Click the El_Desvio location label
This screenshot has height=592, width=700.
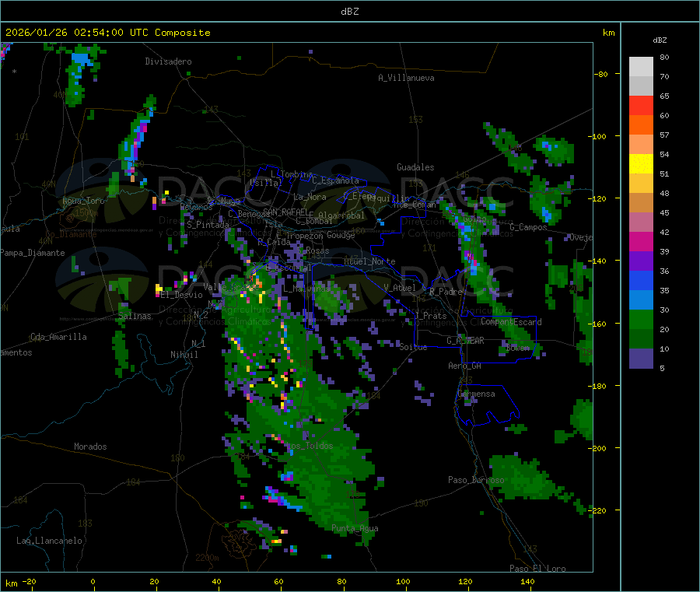pyautogui.click(x=182, y=295)
